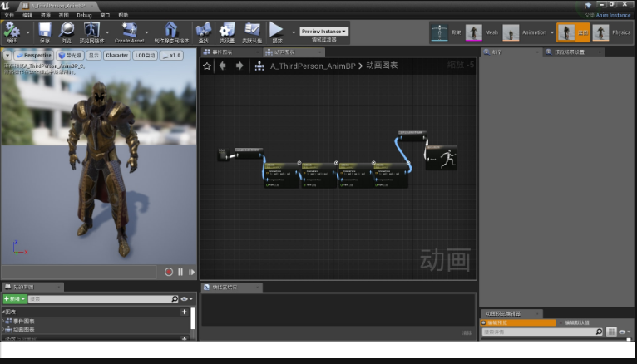Image resolution: width=637 pixels, height=364 pixels.
Task: Select the highlighted Blueprint mode thumbnail
Action: coord(566,32)
